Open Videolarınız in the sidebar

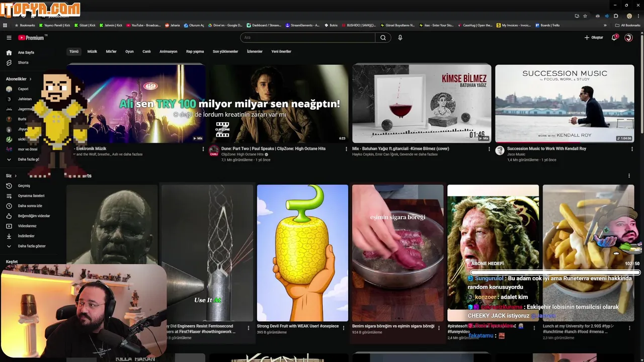coord(22,226)
